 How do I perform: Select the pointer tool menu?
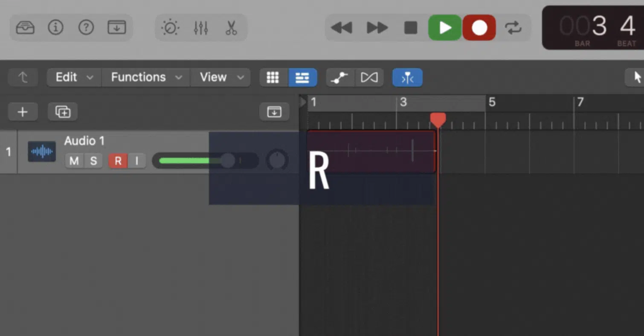tap(635, 78)
